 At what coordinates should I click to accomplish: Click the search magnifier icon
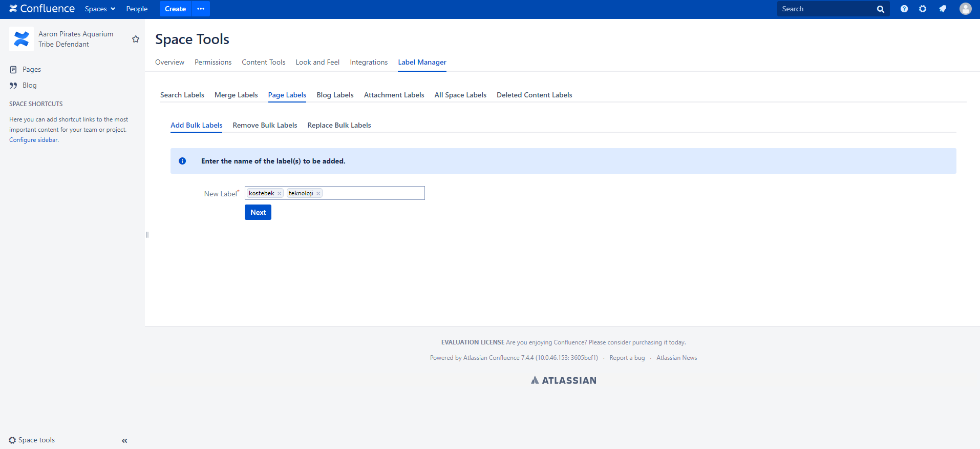tap(881, 9)
